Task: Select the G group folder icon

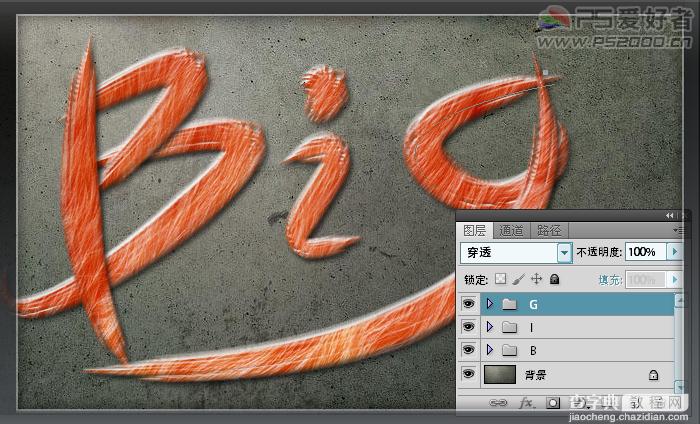Action: (x=509, y=304)
